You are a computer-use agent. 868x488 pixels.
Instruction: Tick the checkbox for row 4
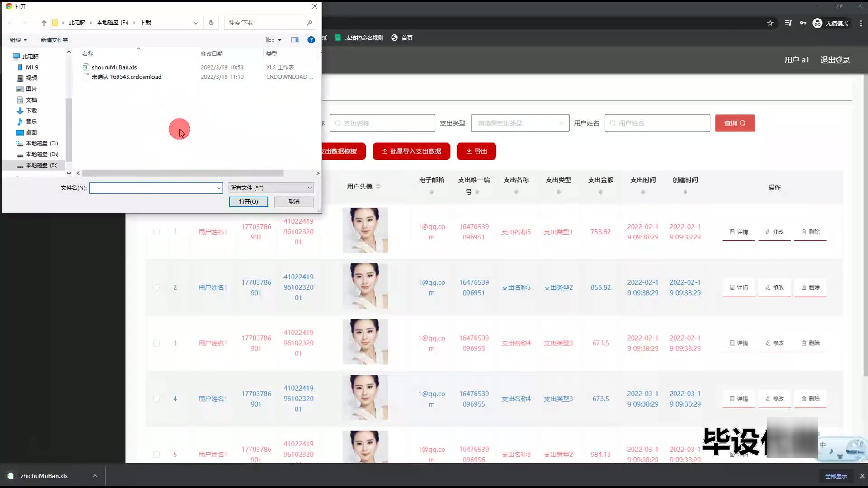tap(156, 399)
